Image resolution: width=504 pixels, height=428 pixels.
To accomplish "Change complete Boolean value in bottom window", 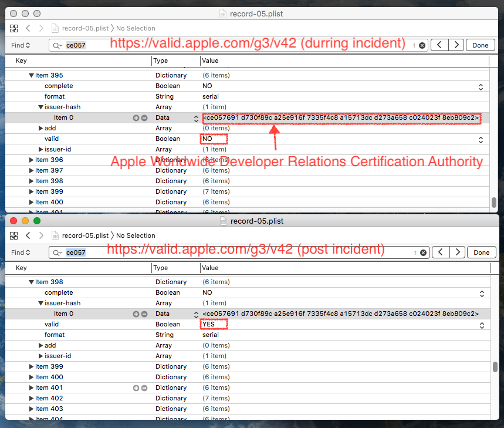I will [x=482, y=294].
